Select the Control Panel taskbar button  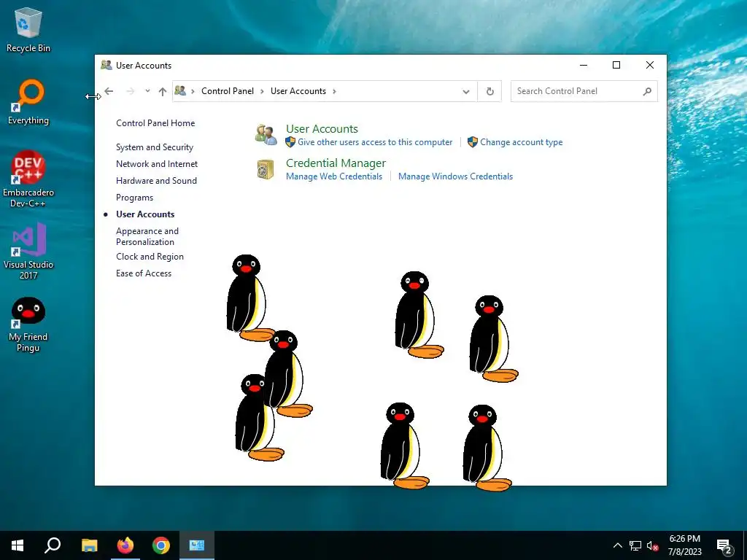[x=197, y=545]
